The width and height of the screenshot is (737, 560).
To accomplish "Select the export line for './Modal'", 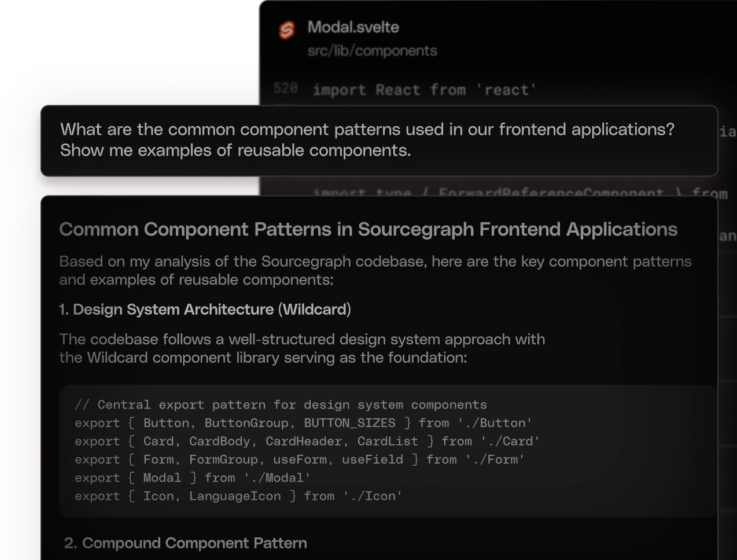I will (x=193, y=478).
